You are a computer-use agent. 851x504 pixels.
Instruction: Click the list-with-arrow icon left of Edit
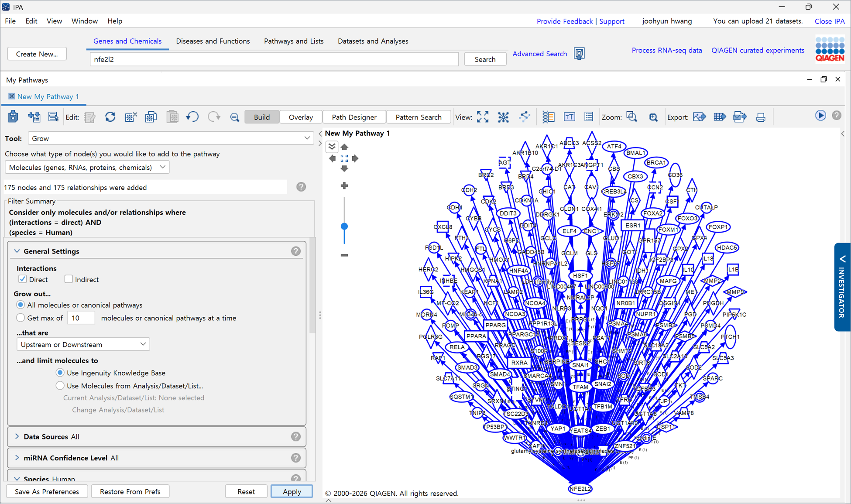coord(53,117)
